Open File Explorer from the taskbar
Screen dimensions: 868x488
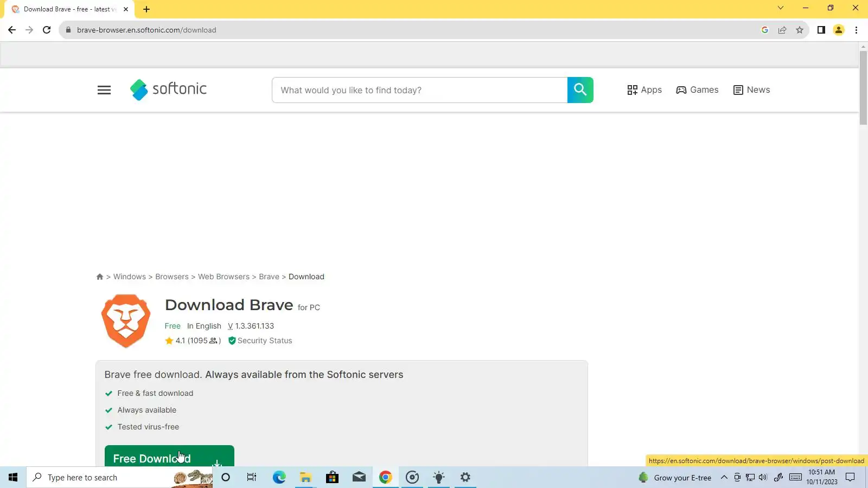(305, 477)
